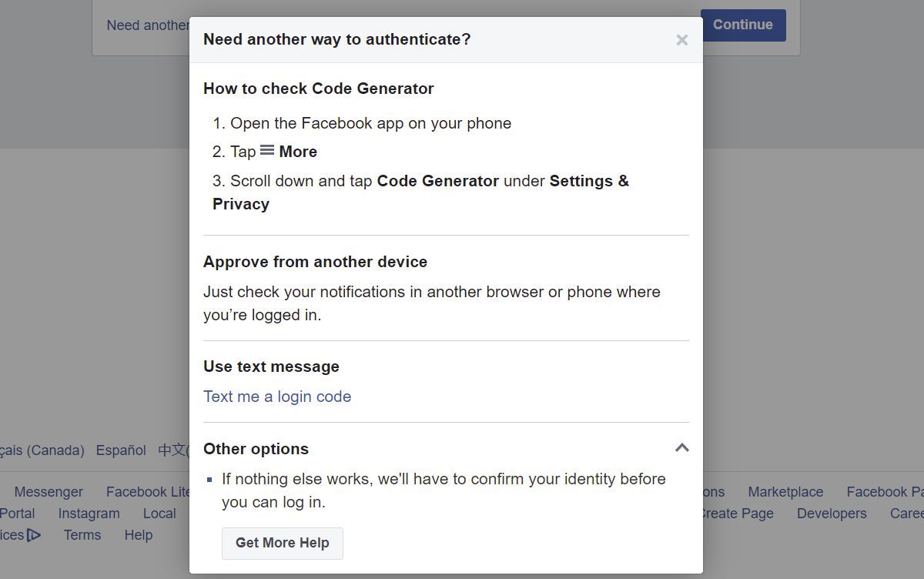Select the Local footer link
The height and width of the screenshot is (579, 924).
[159, 514]
